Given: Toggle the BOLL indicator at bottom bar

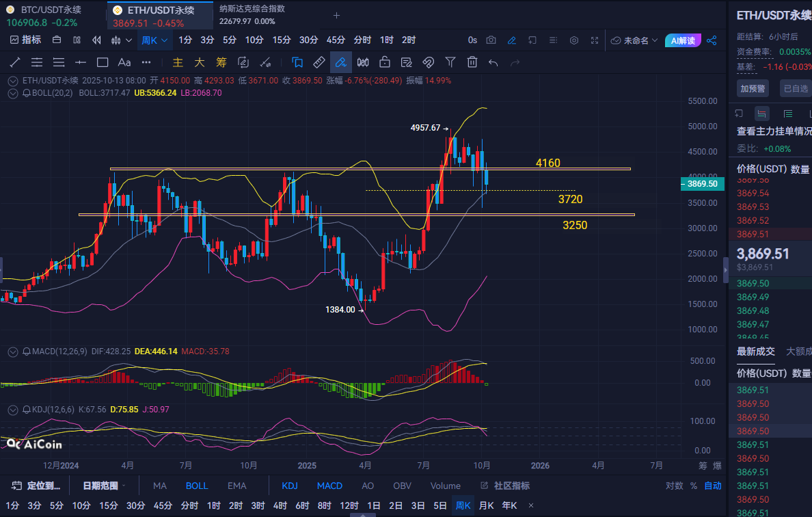Looking at the screenshot, I should (x=197, y=486).
